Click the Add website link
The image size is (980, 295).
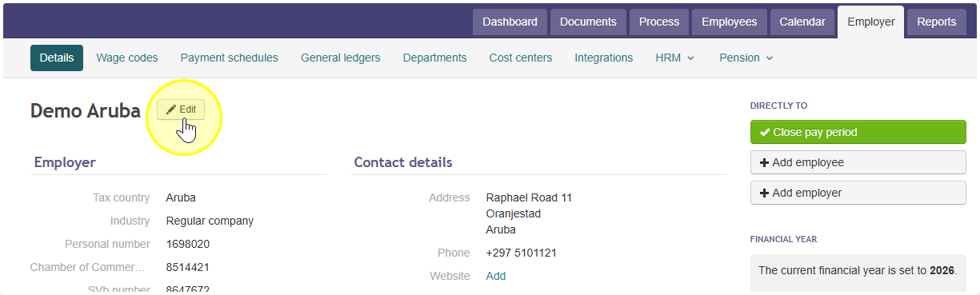click(496, 276)
